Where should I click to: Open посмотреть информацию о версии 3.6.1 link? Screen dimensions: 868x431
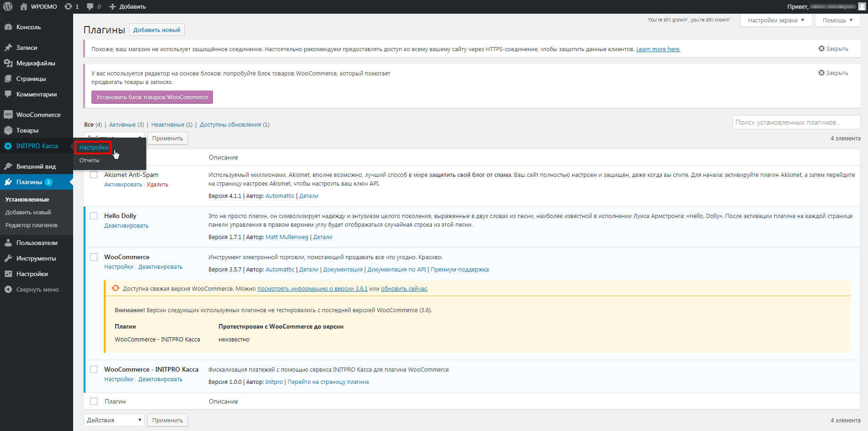(x=312, y=288)
